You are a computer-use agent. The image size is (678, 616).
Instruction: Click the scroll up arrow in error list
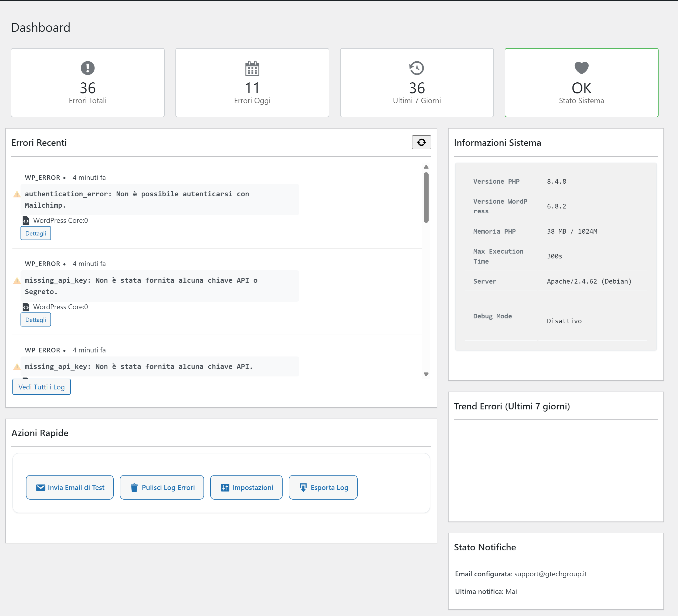[x=426, y=167]
